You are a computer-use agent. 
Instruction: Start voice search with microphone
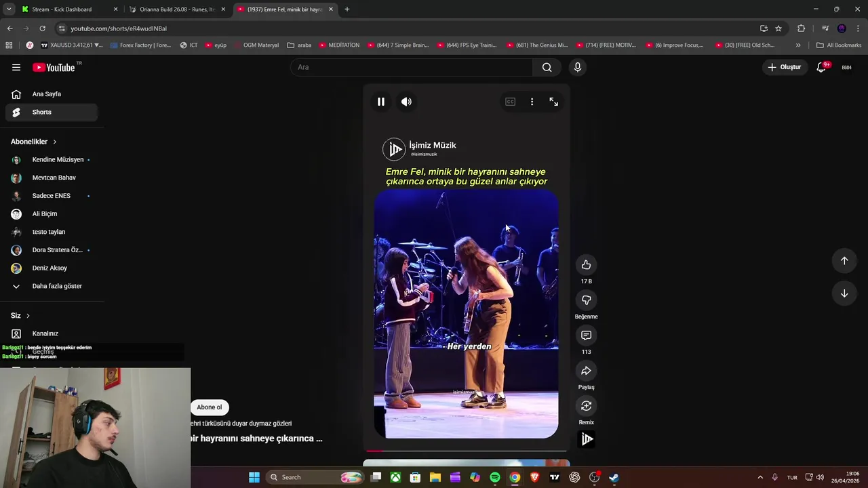pyautogui.click(x=578, y=67)
